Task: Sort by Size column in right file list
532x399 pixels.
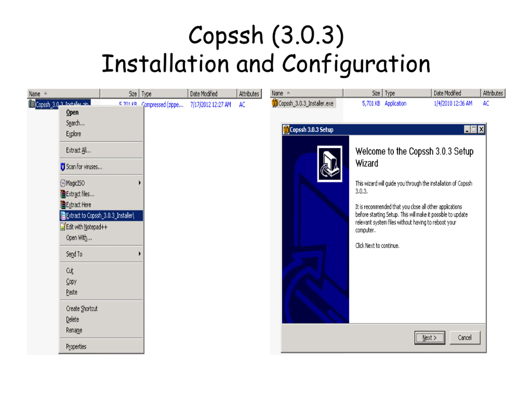Action: pos(363,93)
